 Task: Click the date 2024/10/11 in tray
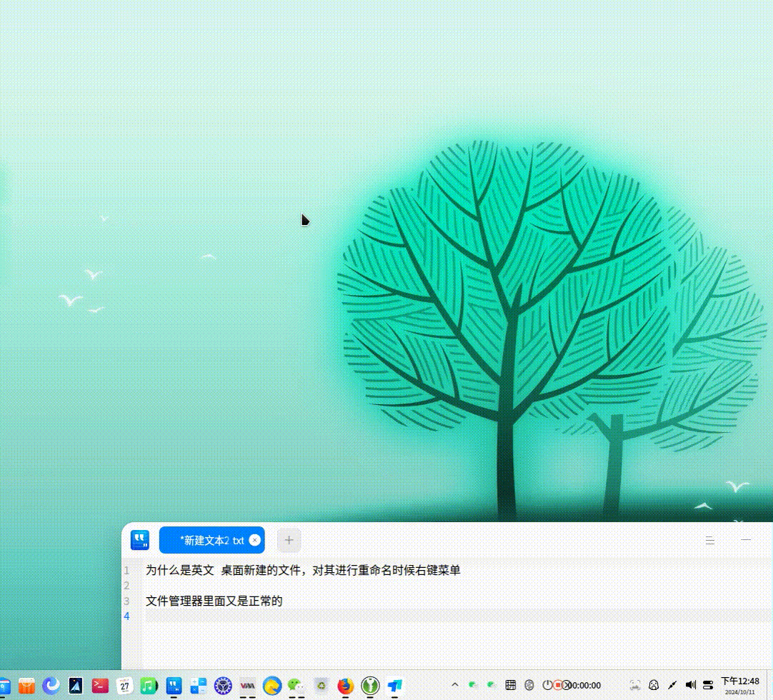(x=740, y=692)
